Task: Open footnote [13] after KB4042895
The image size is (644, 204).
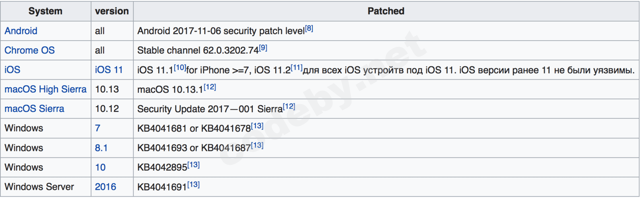Action: (x=194, y=165)
